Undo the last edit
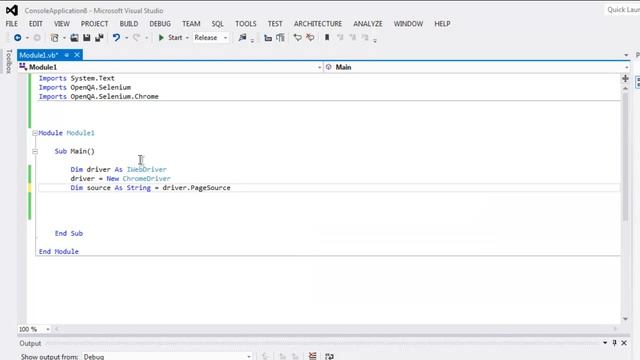The height and width of the screenshot is (360, 640). [116, 38]
